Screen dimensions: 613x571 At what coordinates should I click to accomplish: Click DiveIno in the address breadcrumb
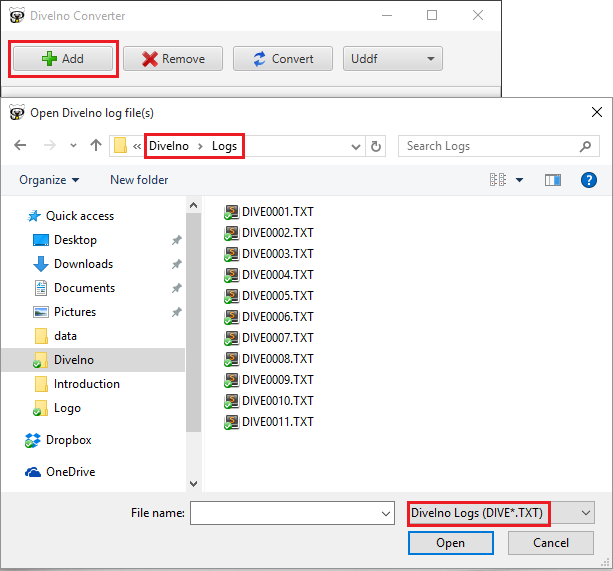(x=169, y=146)
